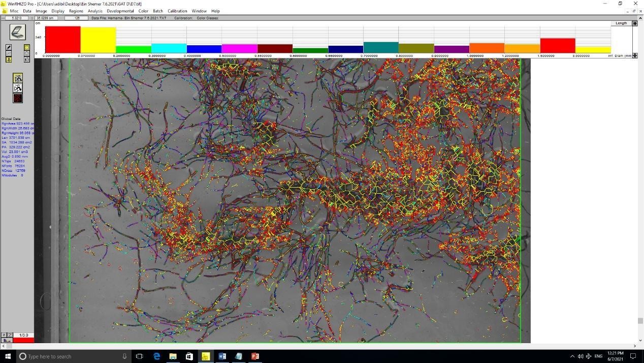Open File Explorer from the taskbar

coord(173,356)
